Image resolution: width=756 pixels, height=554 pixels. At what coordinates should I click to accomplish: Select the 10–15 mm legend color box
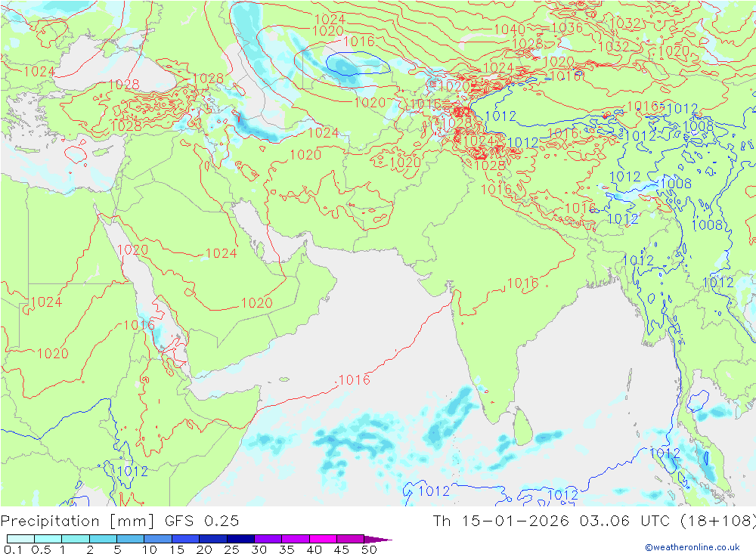pos(158,539)
